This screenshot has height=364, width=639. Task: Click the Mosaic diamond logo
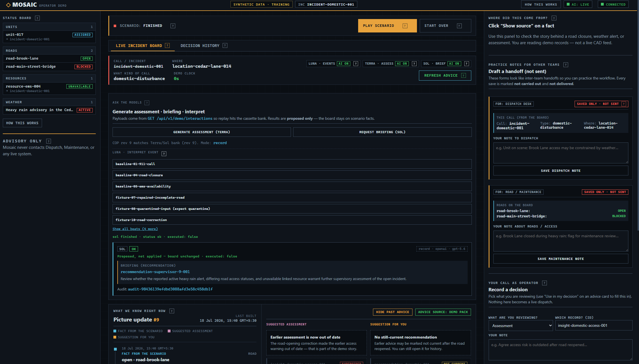pyautogui.click(x=8, y=5)
